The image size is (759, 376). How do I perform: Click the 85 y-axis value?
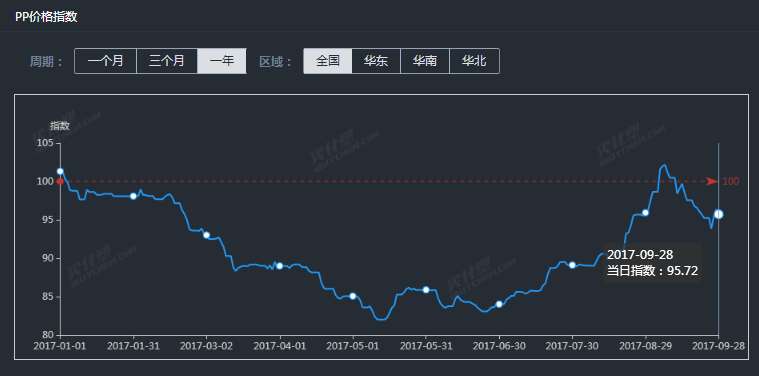pos(48,297)
